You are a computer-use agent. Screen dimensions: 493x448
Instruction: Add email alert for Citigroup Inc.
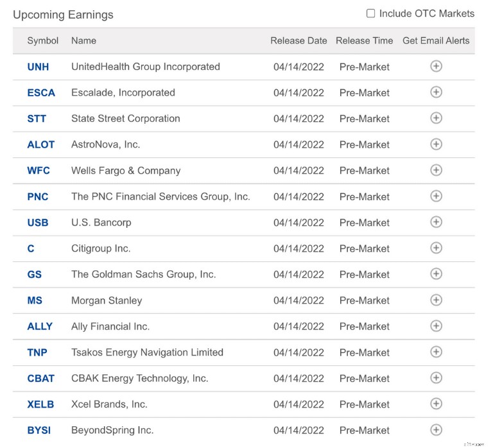tap(436, 248)
